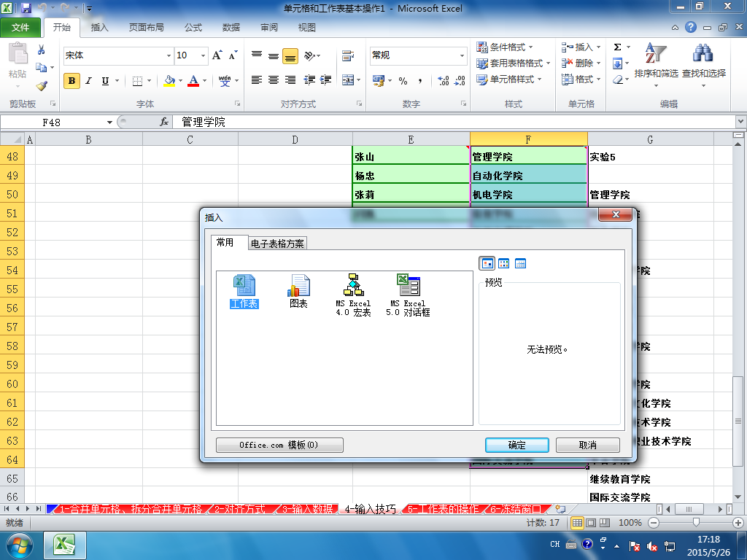Screen dimensions: 747x560
Task: Open the 排序和筛选 sort and filter menu
Action: (656, 64)
